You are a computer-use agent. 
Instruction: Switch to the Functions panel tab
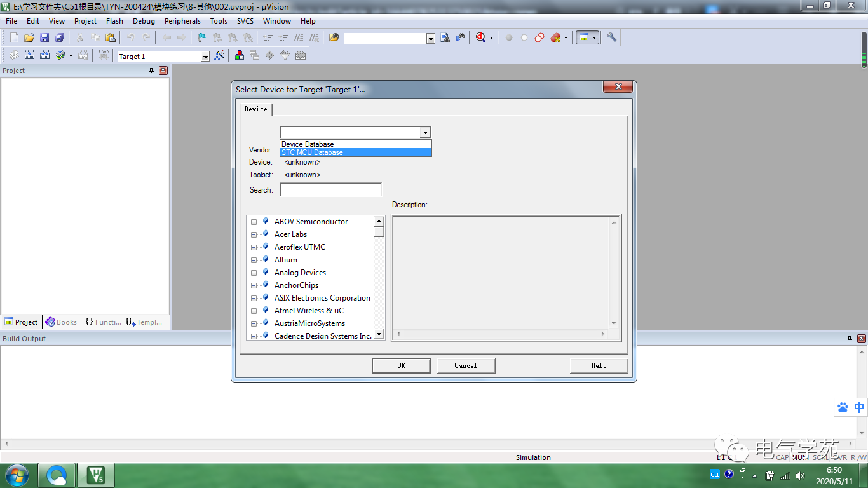(103, 322)
